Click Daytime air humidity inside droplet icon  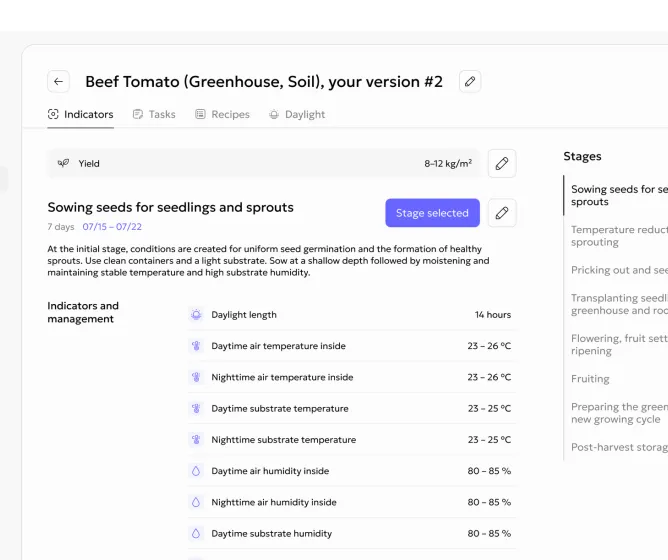click(196, 471)
